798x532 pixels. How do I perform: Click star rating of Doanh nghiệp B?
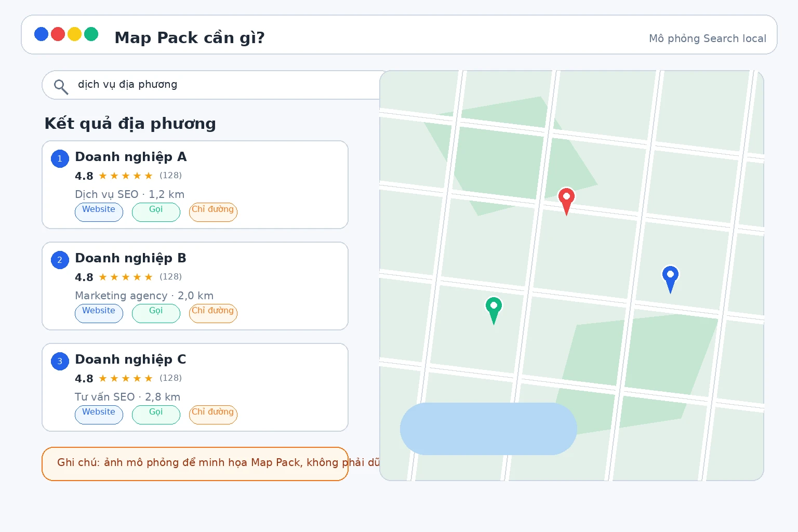coord(126,277)
